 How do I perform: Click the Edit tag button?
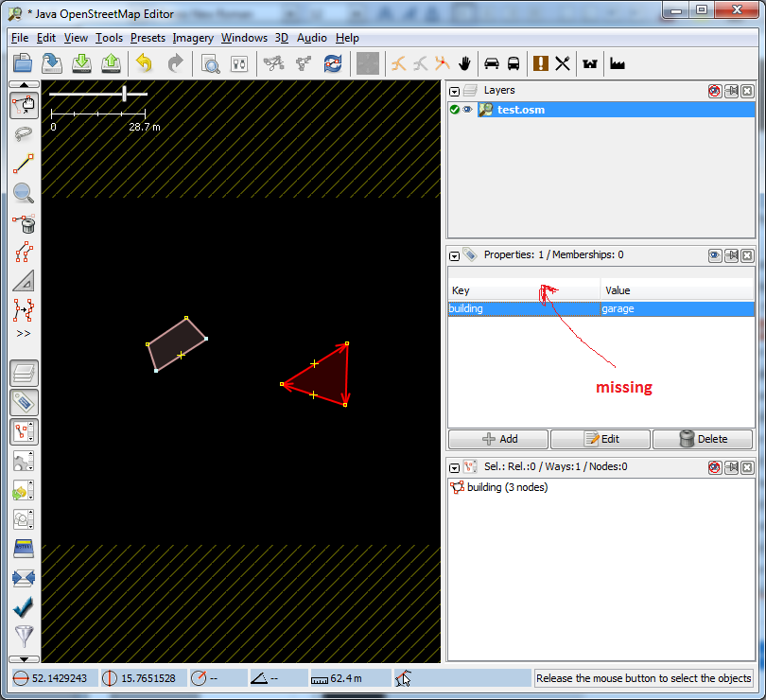pyautogui.click(x=601, y=439)
